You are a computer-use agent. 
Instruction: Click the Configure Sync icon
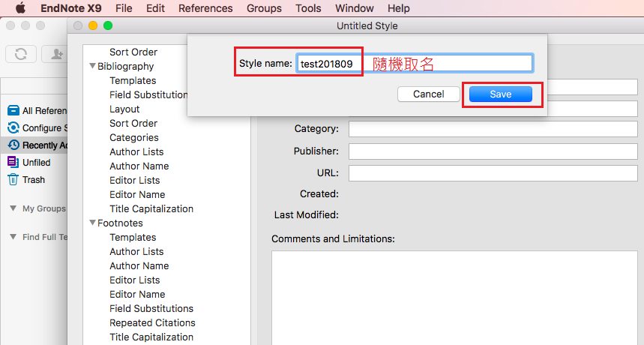(x=13, y=127)
